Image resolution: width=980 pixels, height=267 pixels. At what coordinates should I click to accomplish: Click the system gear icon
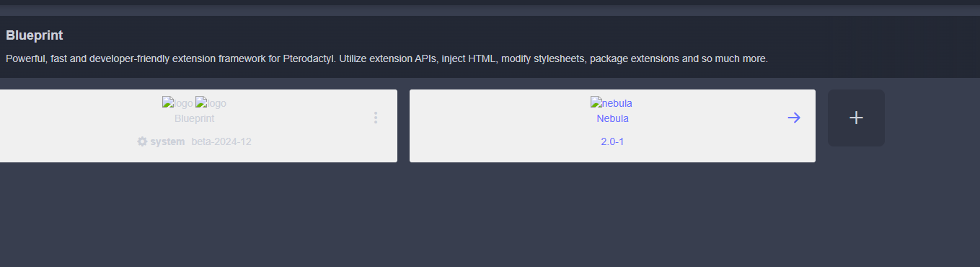pos(142,141)
